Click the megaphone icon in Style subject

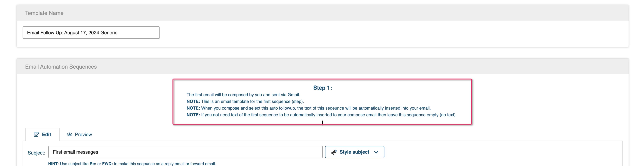point(334,152)
